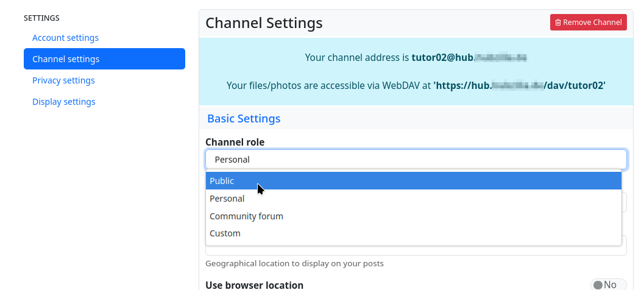644x290 pixels.
Task: Click the tutor02@hub channel address text
Action: click(x=469, y=58)
